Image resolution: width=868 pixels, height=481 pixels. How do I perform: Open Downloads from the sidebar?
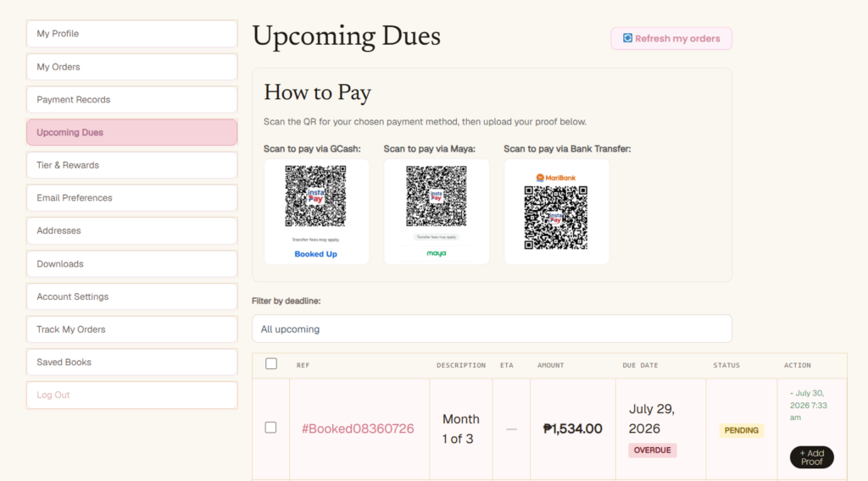tap(131, 263)
